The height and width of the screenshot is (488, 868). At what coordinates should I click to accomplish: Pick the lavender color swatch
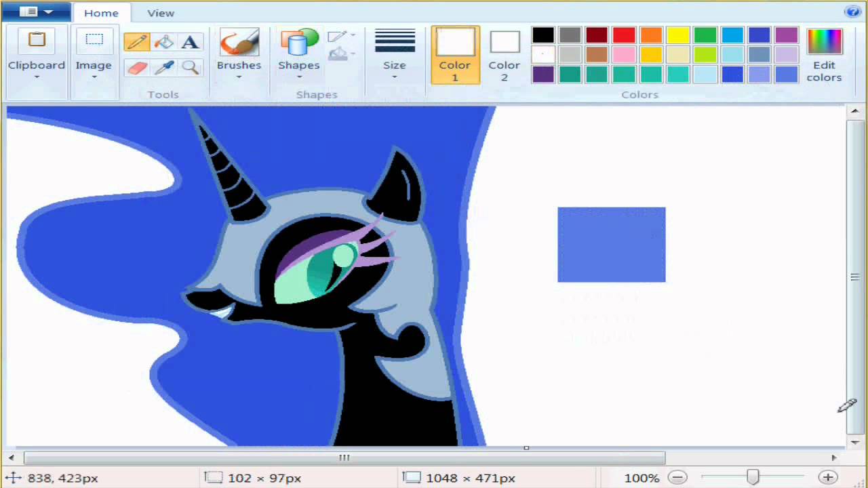pos(787,55)
